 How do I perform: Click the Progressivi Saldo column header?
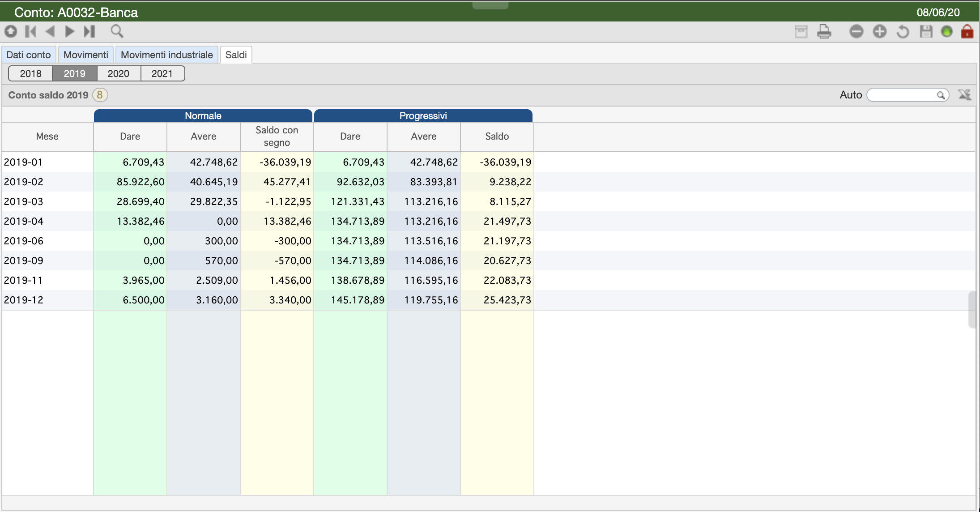[x=497, y=137]
